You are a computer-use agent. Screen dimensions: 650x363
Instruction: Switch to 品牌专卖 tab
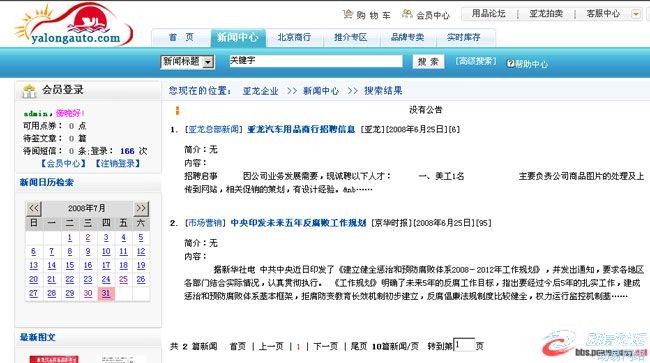[407, 37]
